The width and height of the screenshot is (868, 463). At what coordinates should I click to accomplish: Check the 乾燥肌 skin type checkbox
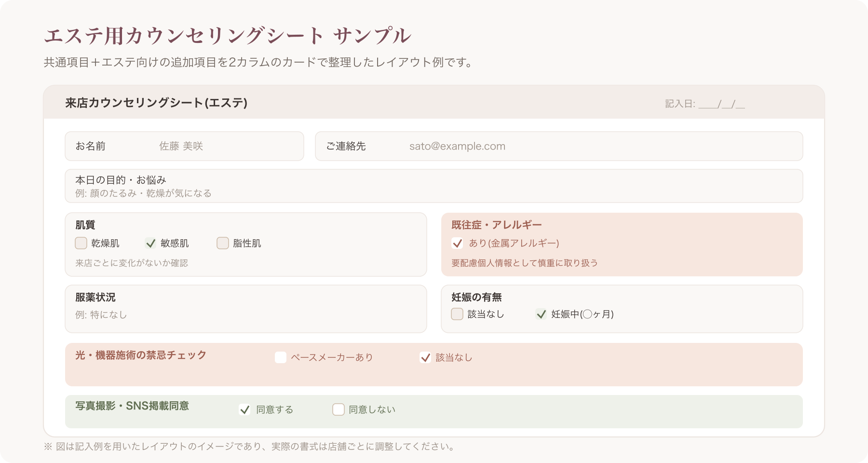click(x=81, y=243)
